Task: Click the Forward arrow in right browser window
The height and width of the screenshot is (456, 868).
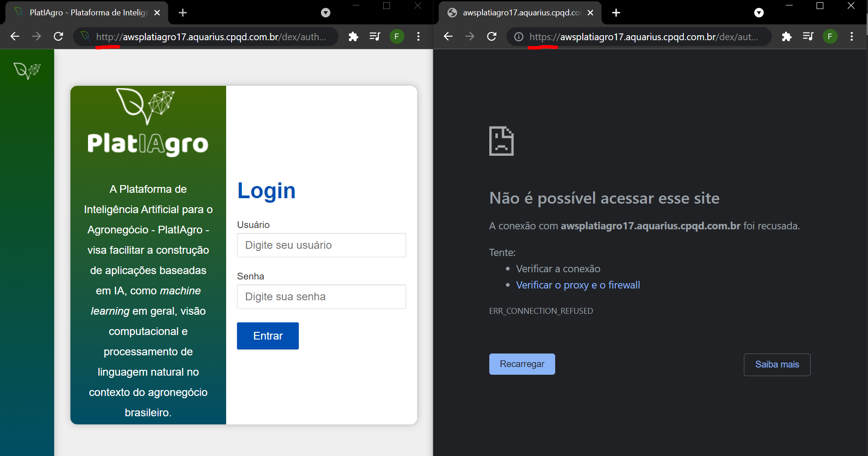Action: [x=470, y=37]
